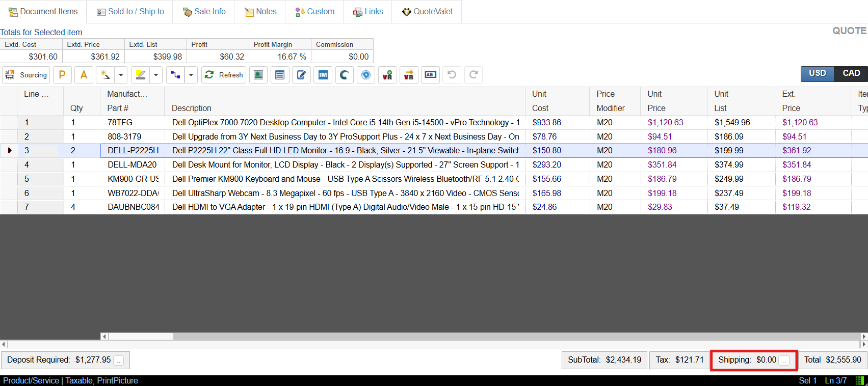Click the AB text box icon
This screenshot has height=386, width=868.
click(430, 75)
